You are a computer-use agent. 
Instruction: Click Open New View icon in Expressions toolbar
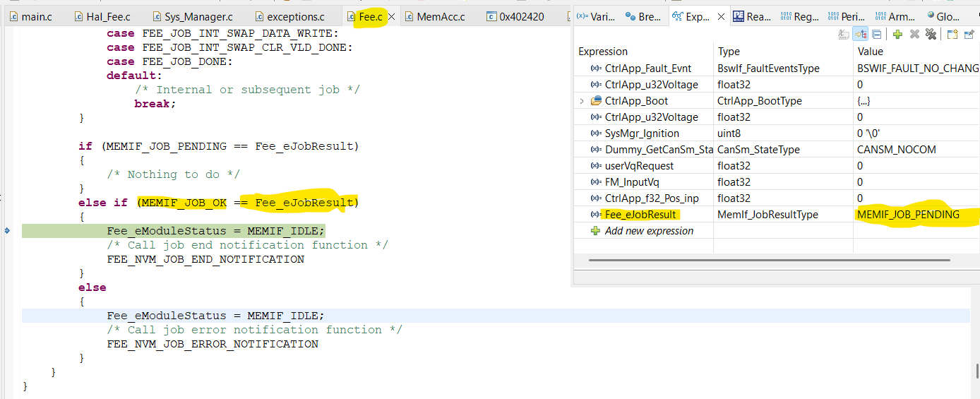952,34
